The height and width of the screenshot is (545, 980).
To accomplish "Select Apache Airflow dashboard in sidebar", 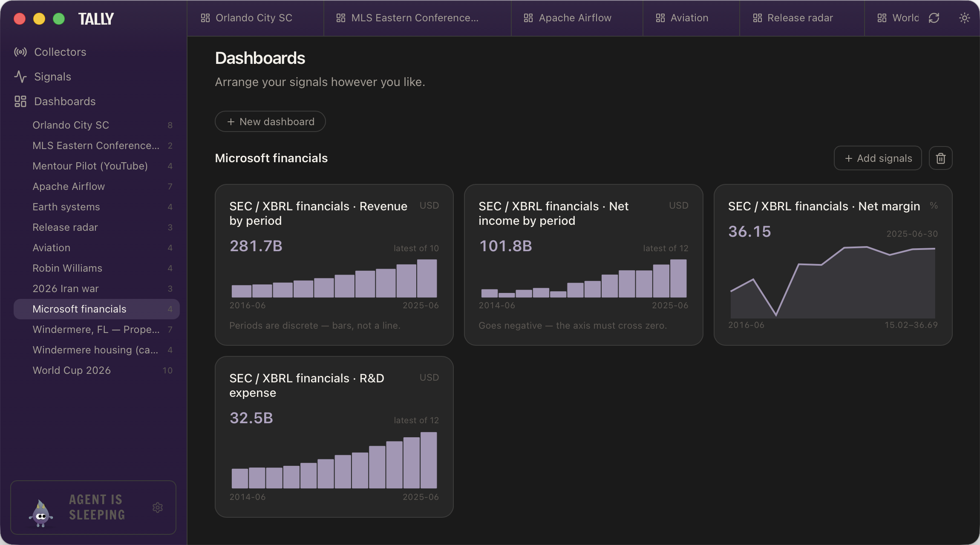I will (96, 186).
